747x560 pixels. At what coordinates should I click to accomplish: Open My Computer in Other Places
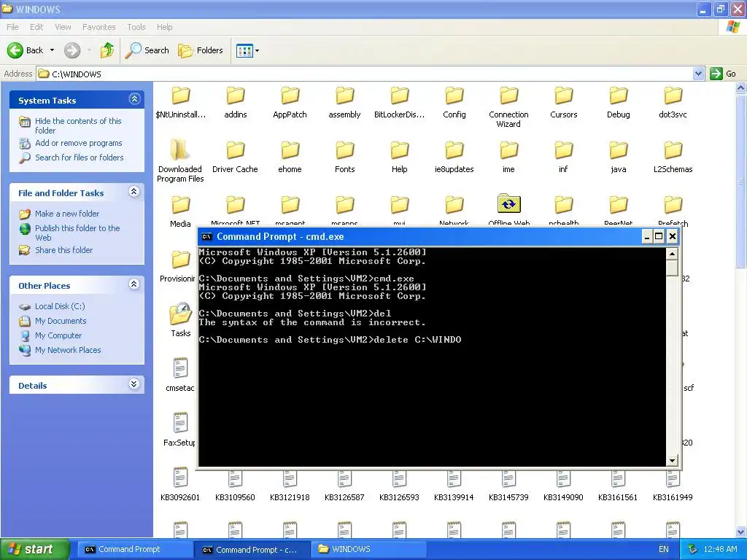[58, 335]
